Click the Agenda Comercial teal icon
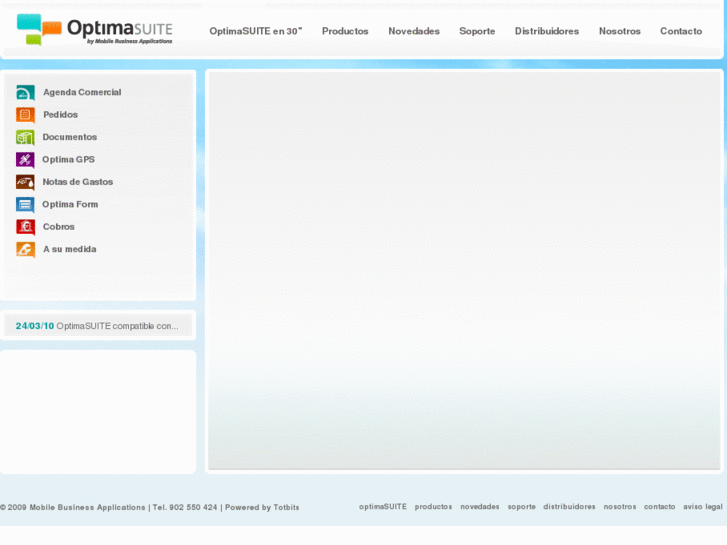Screen dimensions: 727x545 click(x=26, y=93)
